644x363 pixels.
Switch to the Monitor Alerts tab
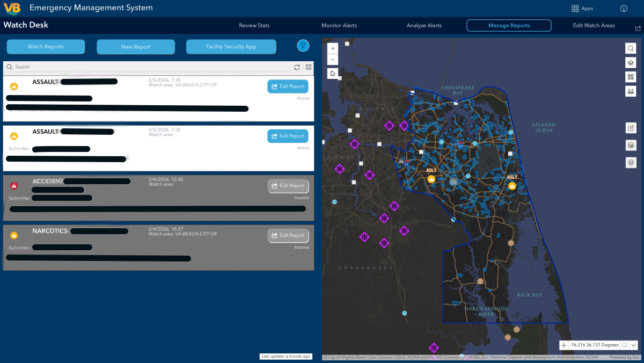click(x=339, y=25)
